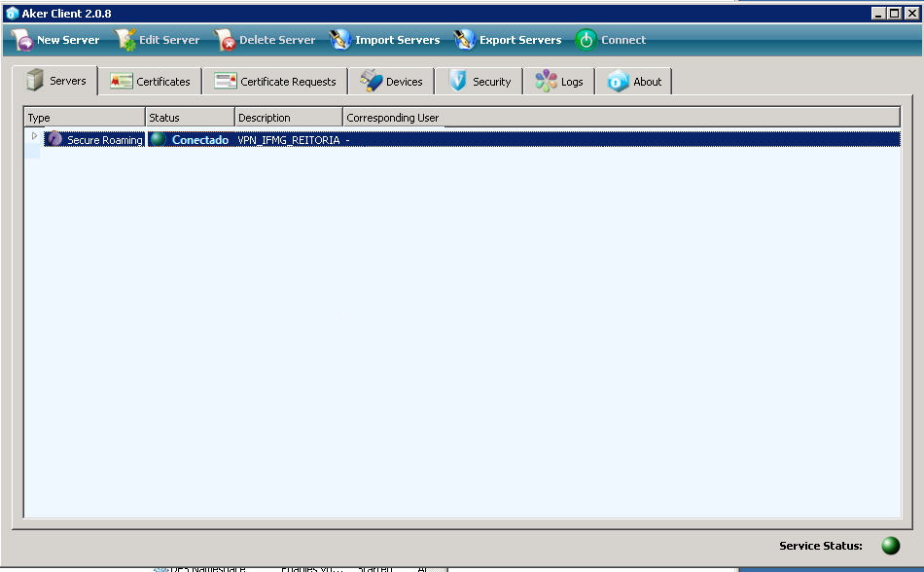Click the Delete Server toolbar icon
This screenshot has width=924, height=572.
(x=225, y=40)
